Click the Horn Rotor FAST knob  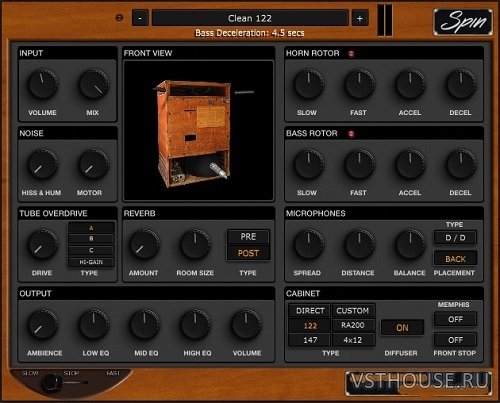[x=359, y=84]
